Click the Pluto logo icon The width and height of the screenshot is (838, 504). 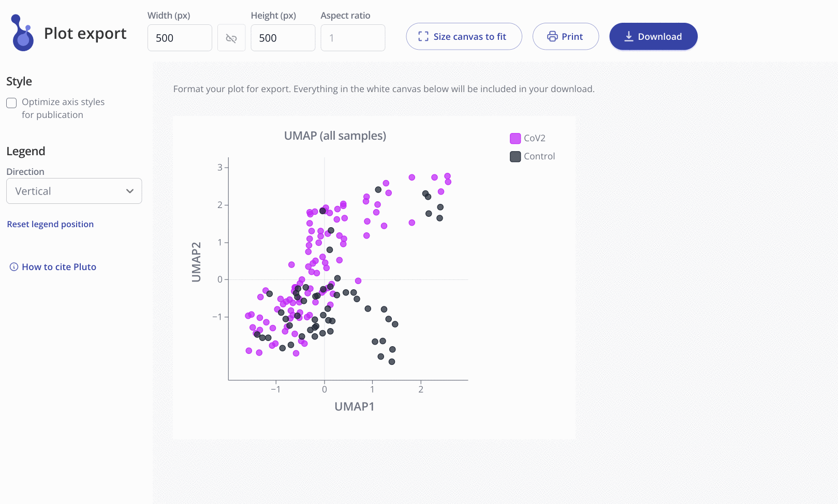tap(22, 33)
